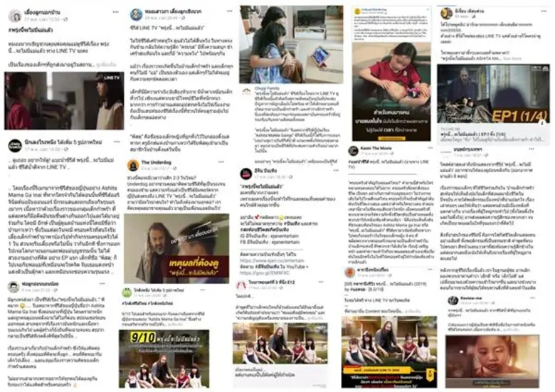Viewport: 555px width, 392px height.
Task: Follow the goo.gl short link below the YouTube line
Action: 265,273
